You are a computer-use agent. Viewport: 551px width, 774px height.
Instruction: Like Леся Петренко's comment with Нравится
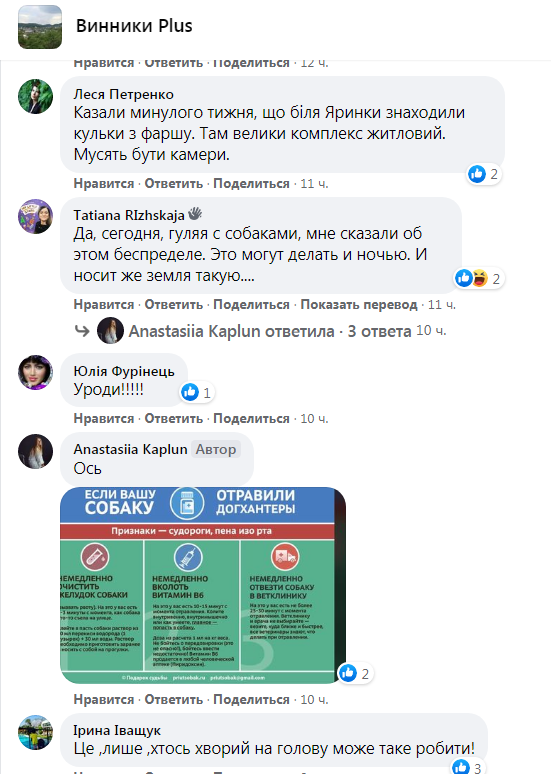104,184
